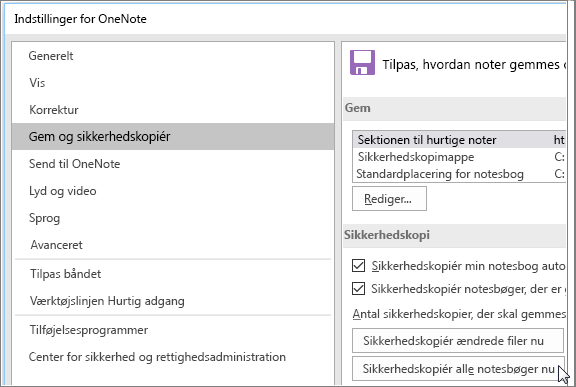Image resolution: width=576 pixels, height=387 pixels.
Task: Toggle Sikkerhedskopiér notesbøger, der er checkbox
Action: [359, 289]
